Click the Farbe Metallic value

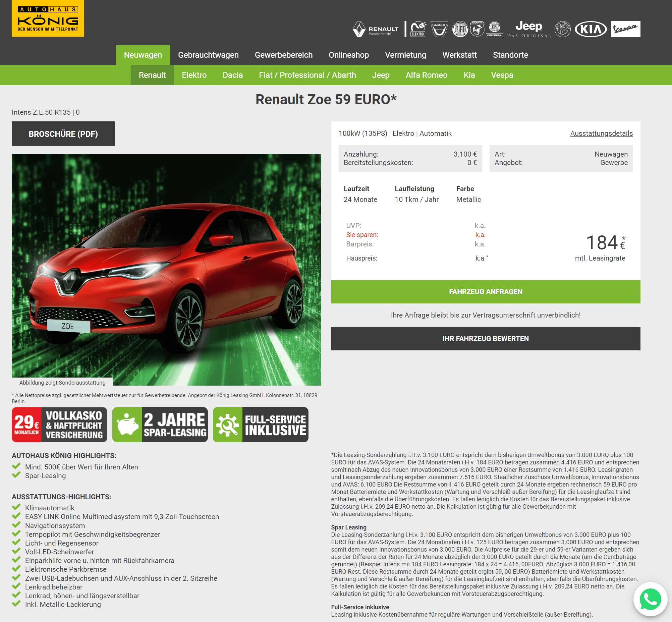click(x=468, y=200)
